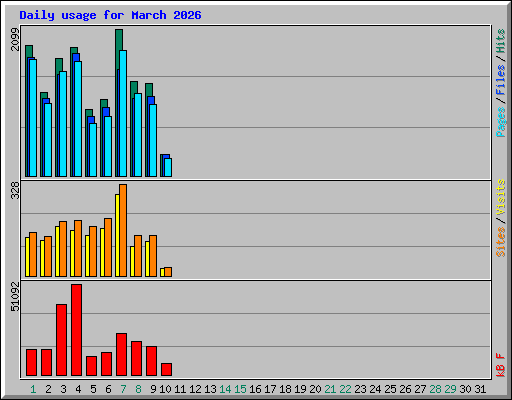Screen dimensions: 512x400
Task: Select the cyan pages bar for day 4
Action: click(78, 119)
